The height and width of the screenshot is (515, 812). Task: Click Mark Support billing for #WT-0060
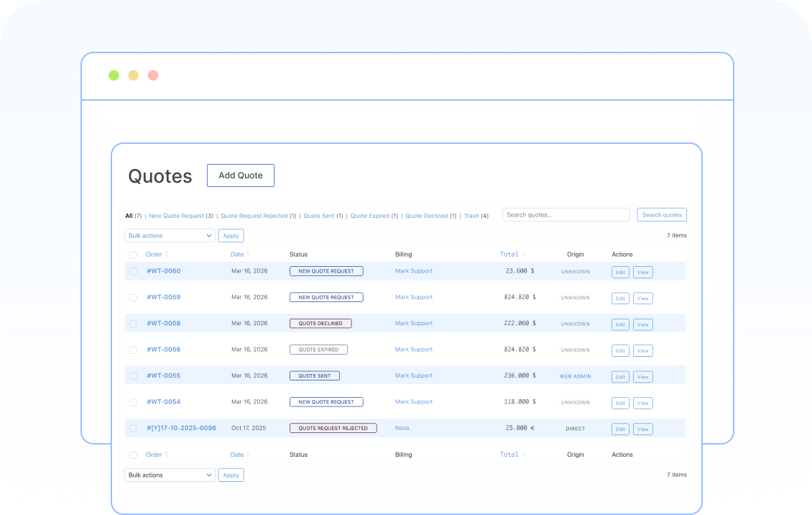414,271
